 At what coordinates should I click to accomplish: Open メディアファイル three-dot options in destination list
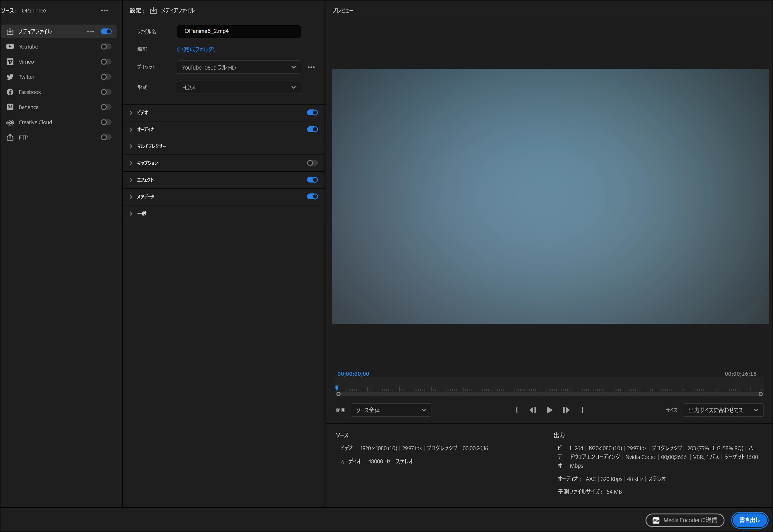tap(90, 31)
